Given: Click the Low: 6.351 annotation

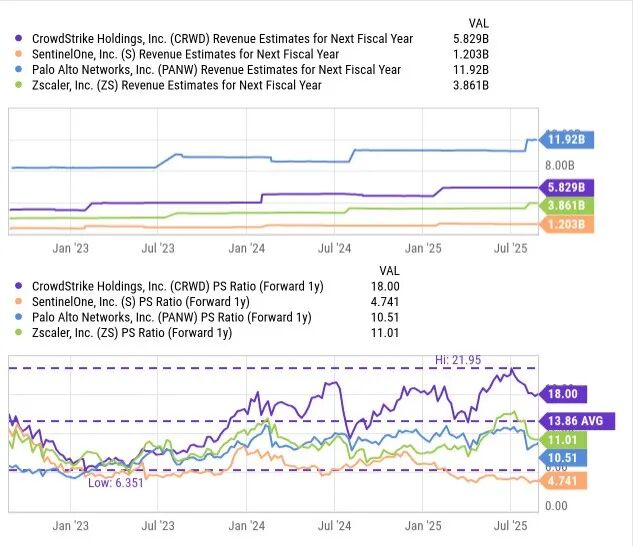Looking at the screenshot, I should 115,483.
